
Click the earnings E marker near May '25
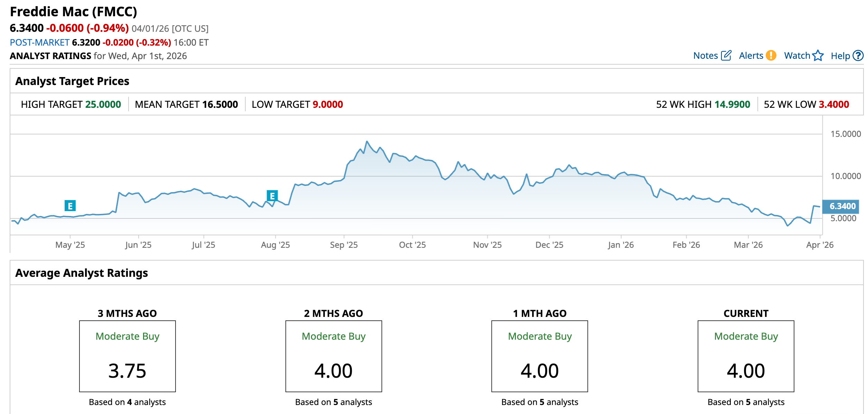(x=70, y=206)
